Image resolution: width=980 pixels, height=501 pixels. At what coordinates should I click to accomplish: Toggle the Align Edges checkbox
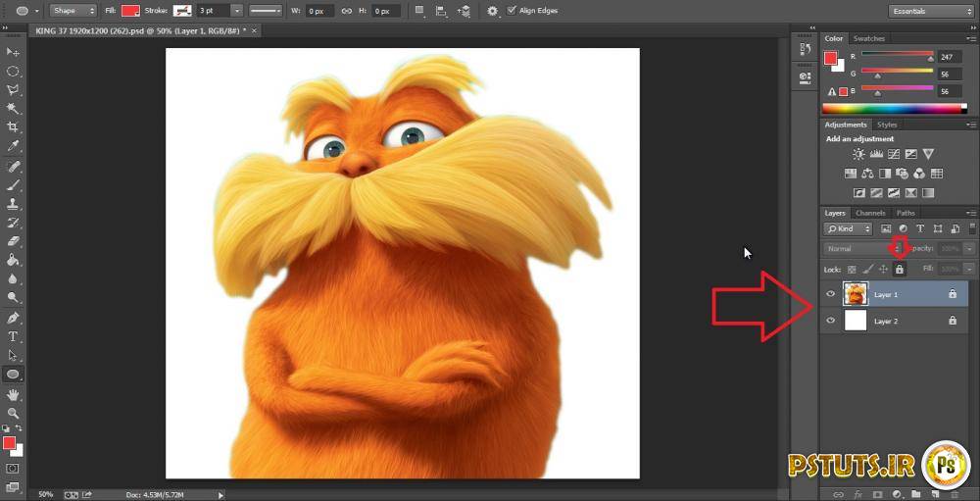pos(512,10)
